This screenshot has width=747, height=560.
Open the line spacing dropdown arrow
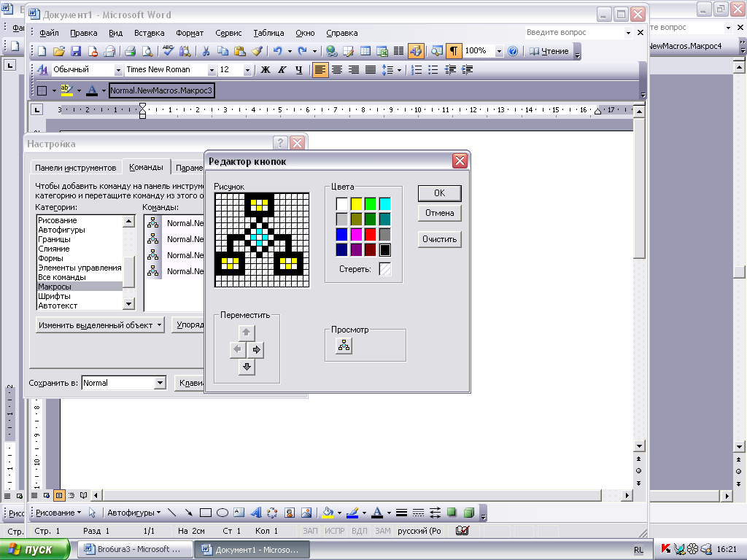coord(399,70)
